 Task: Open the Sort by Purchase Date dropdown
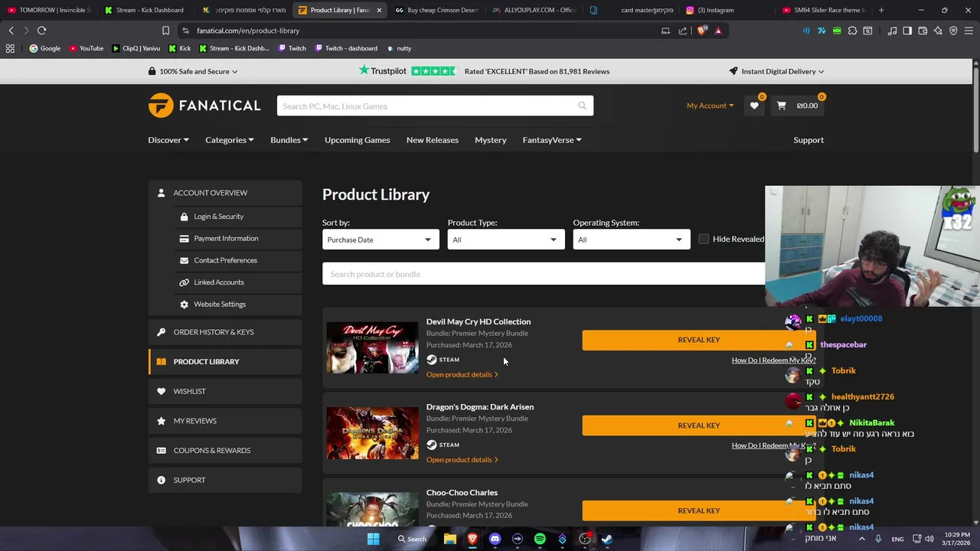coord(381,240)
